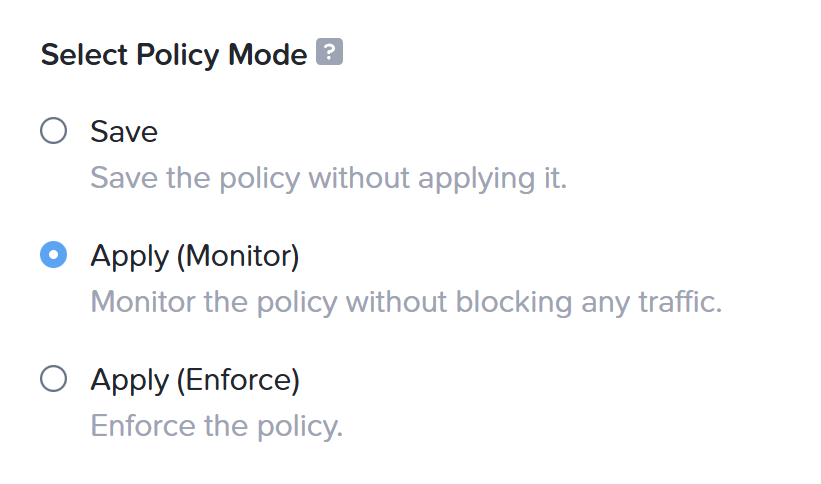This screenshot has height=484, width=821.
Task: Choose the Apply (Enforce) radio button
Action: [x=53, y=379]
